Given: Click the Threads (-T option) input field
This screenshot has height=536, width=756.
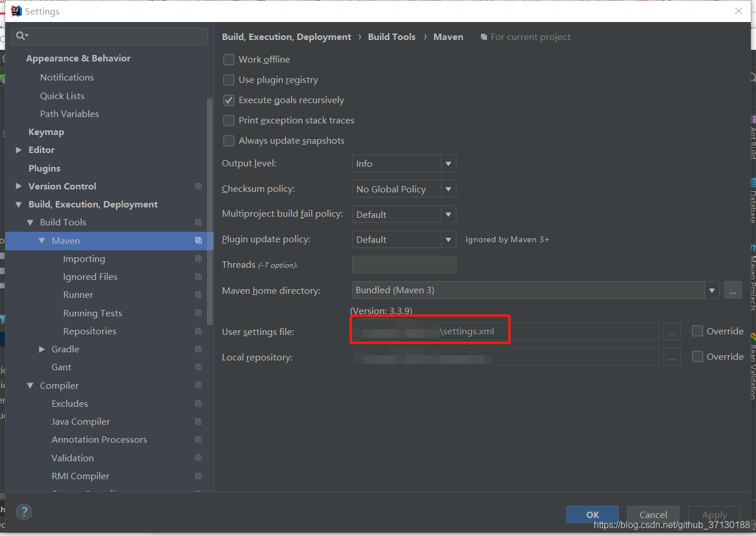Looking at the screenshot, I should click(x=404, y=265).
